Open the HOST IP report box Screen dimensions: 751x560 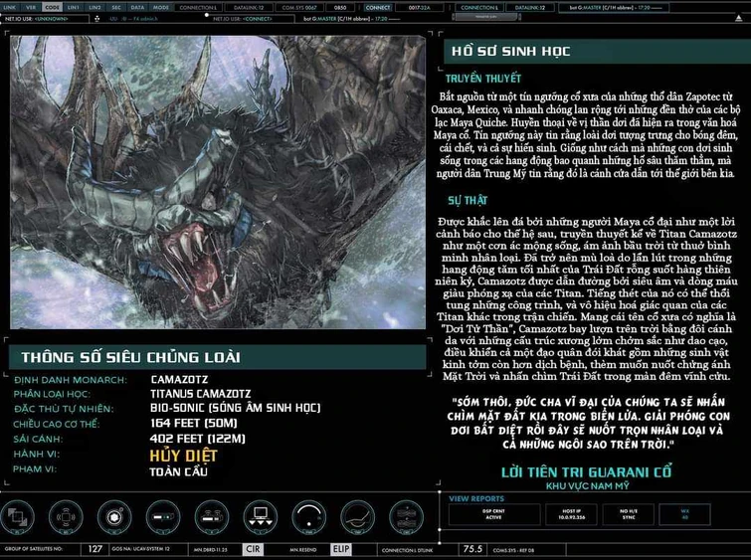571,514
